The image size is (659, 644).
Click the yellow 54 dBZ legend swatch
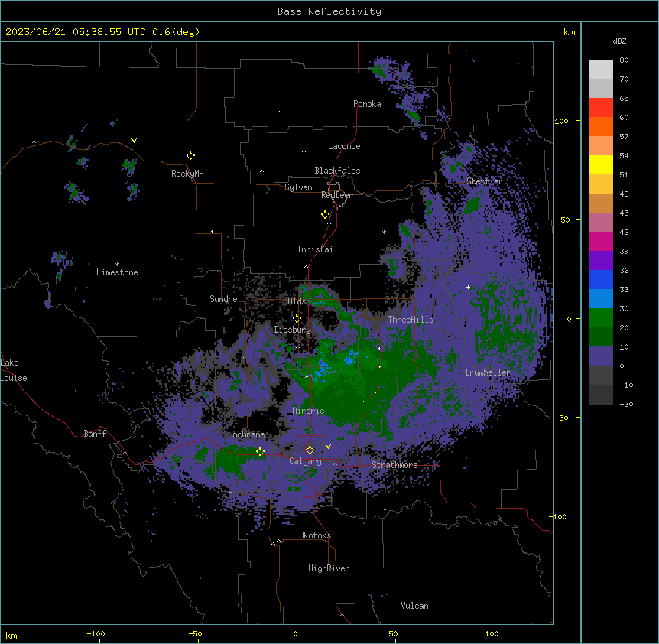[x=601, y=164]
